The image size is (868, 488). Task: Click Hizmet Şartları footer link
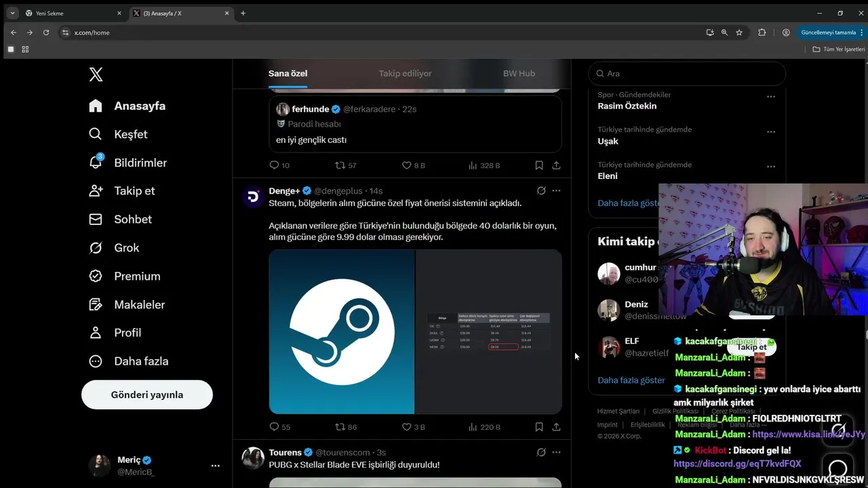click(x=618, y=411)
